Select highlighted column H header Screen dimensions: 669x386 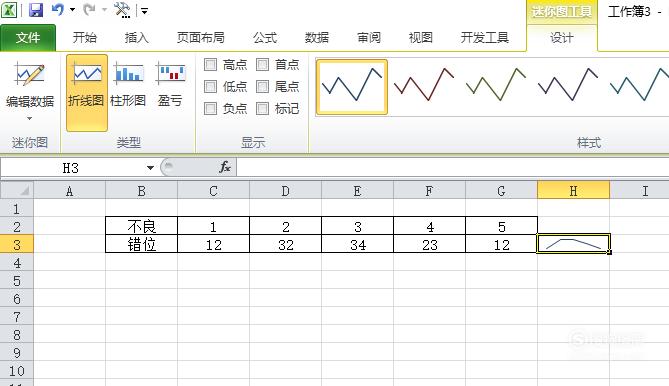(x=573, y=191)
